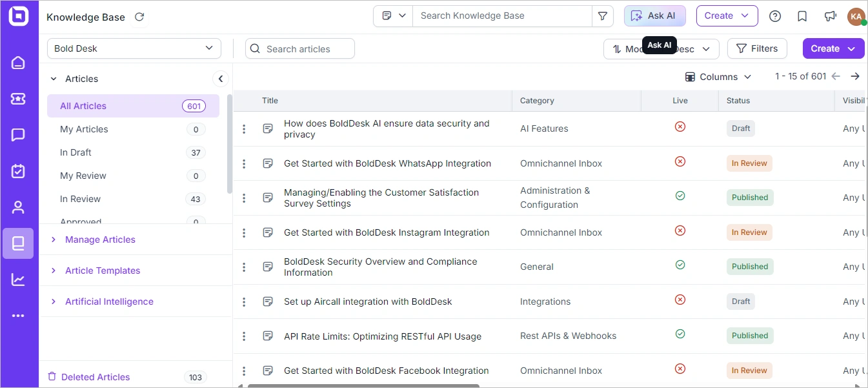Collapse the articles side panel arrow

pyautogui.click(x=221, y=79)
